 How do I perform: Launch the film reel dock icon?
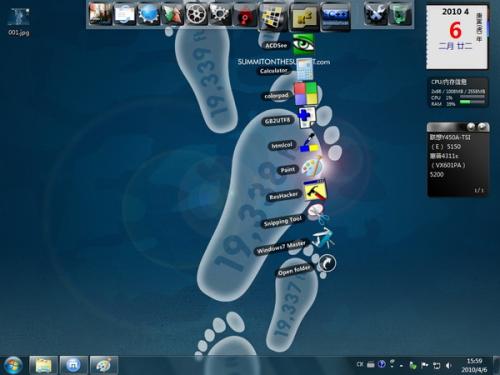click(x=196, y=14)
